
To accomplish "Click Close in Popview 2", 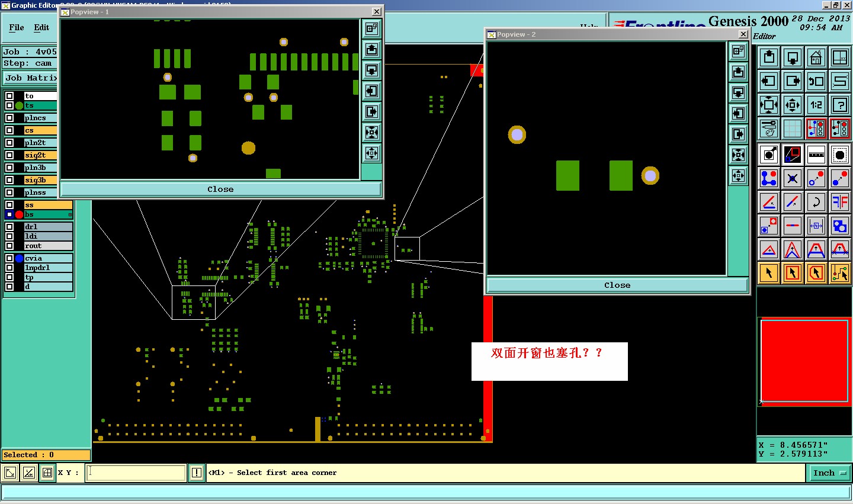I will click(617, 285).
